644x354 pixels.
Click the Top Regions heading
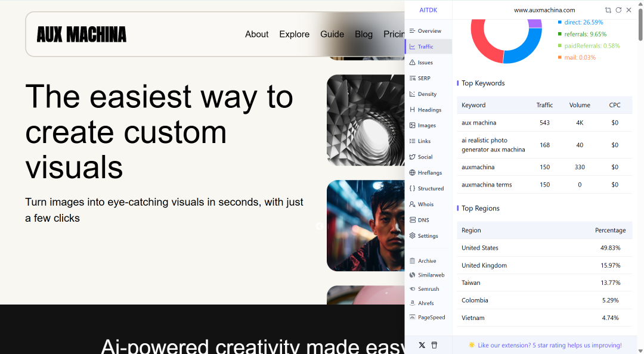pos(480,208)
